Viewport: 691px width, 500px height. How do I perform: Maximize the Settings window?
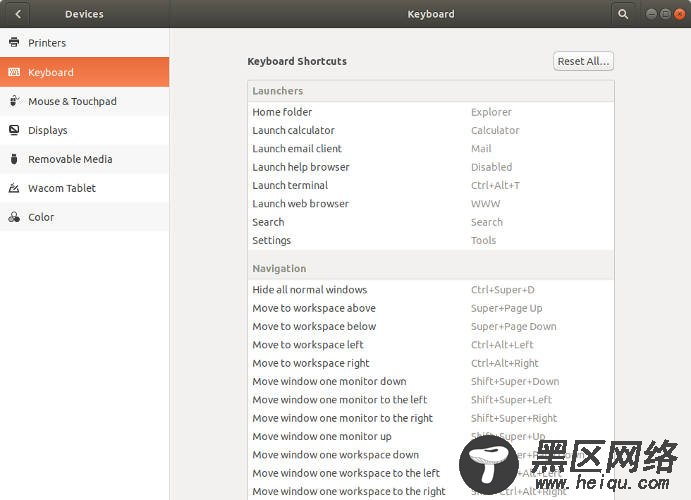[x=665, y=14]
